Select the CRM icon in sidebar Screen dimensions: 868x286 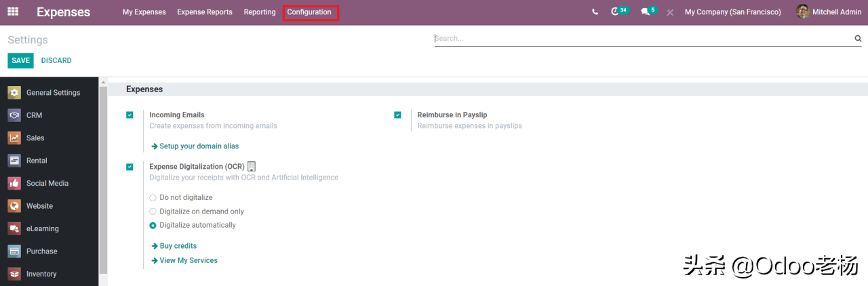pos(14,115)
